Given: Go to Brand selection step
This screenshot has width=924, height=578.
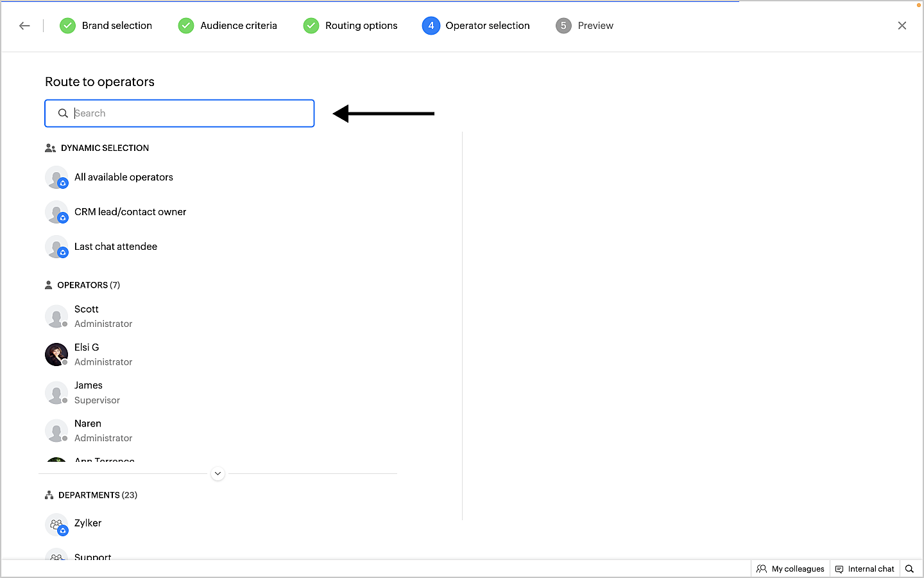Looking at the screenshot, I should coord(106,26).
